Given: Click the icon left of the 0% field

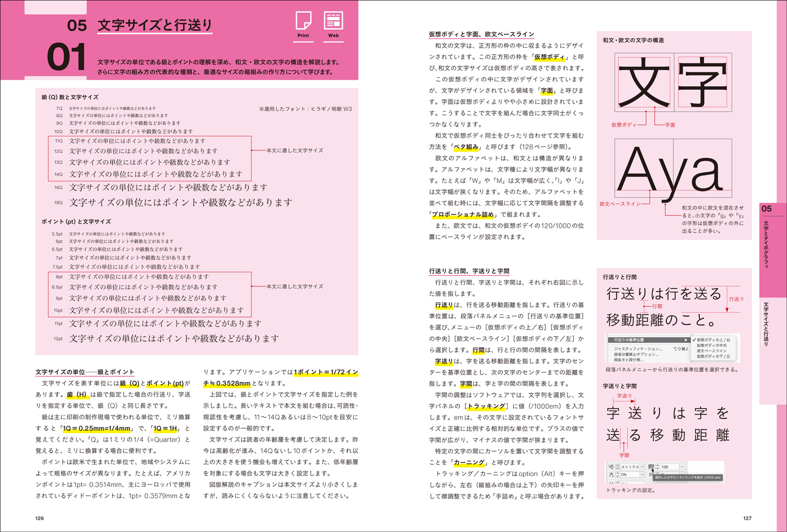Looking at the screenshot, I should click(x=611, y=475).
